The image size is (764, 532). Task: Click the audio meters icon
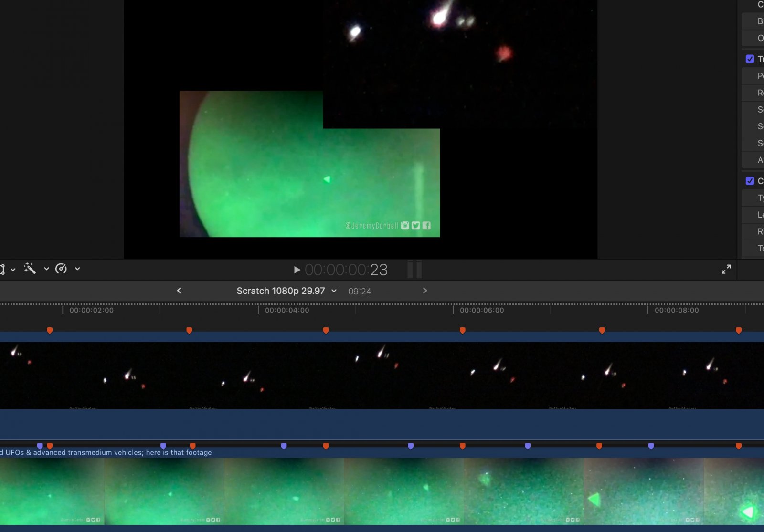tap(414, 270)
